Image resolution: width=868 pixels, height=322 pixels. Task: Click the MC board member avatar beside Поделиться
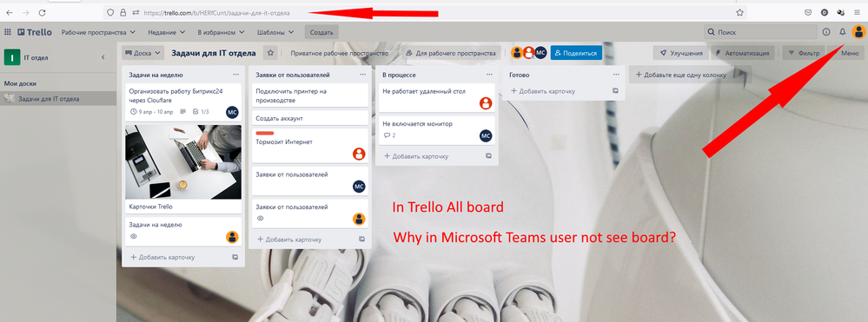coord(540,53)
